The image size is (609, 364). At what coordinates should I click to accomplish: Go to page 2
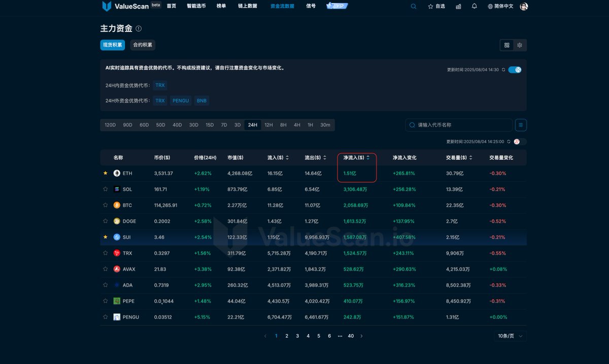click(x=287, y=336)
